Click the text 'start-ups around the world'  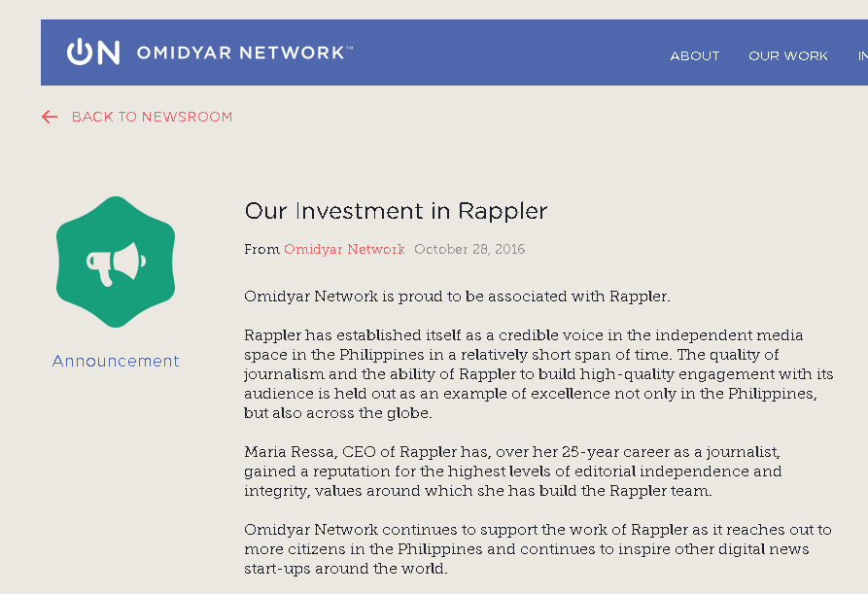345,569
